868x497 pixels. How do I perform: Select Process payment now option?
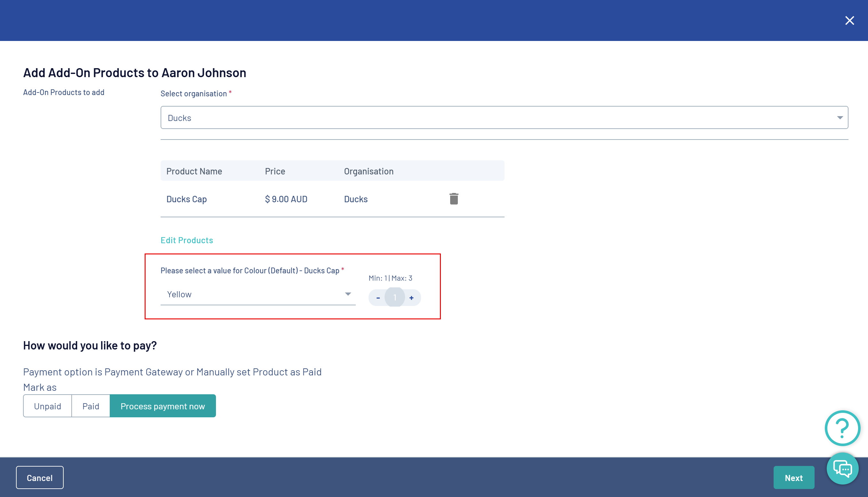click(x=163, y=406)
